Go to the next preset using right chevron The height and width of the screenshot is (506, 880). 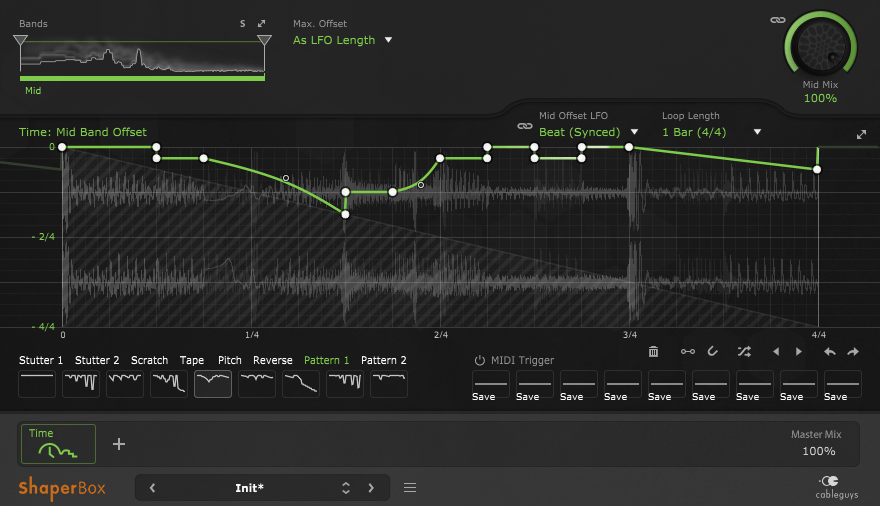[371, 488]
